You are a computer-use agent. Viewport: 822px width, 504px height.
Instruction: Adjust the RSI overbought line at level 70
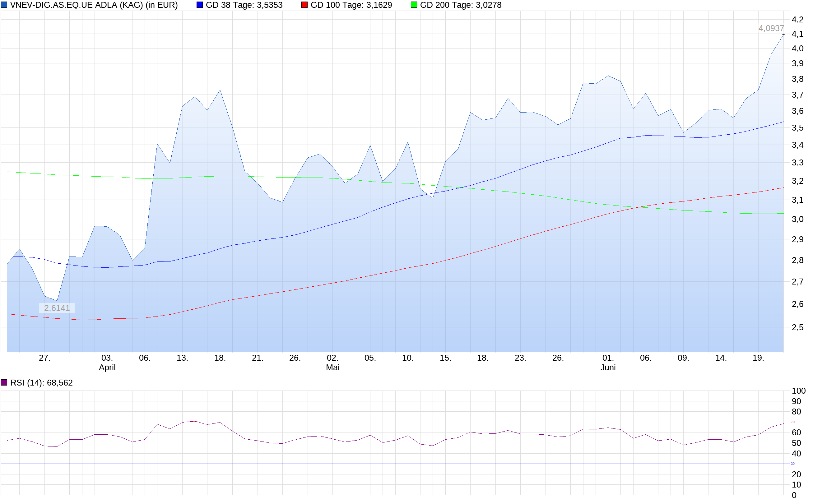(x=400, y=422)
